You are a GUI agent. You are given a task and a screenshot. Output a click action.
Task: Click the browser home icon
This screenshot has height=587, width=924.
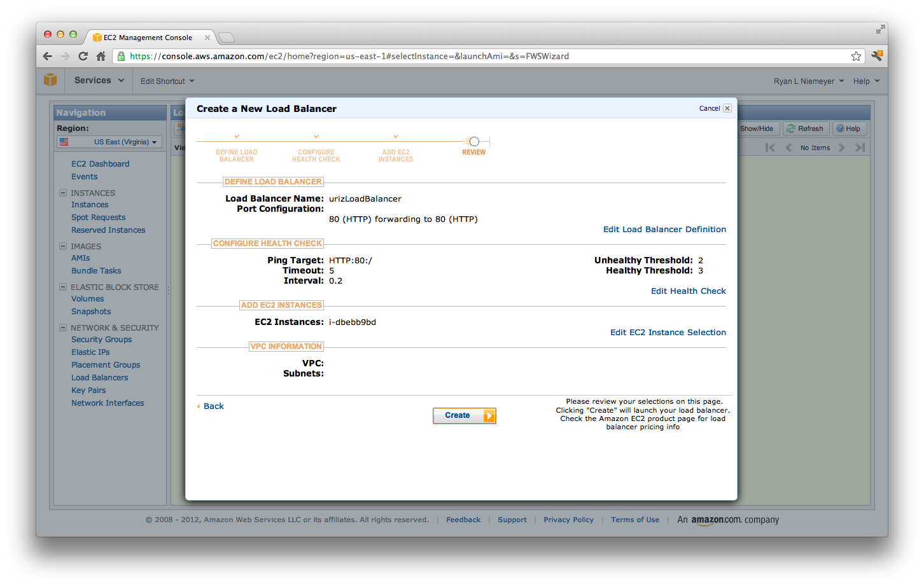pyautogui.click(x=101, y=56)
